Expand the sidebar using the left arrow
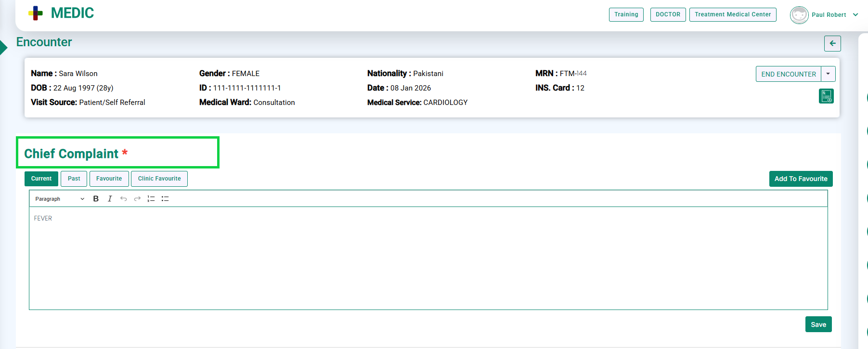This screenshot has width=868, height=349. [3, 48]
